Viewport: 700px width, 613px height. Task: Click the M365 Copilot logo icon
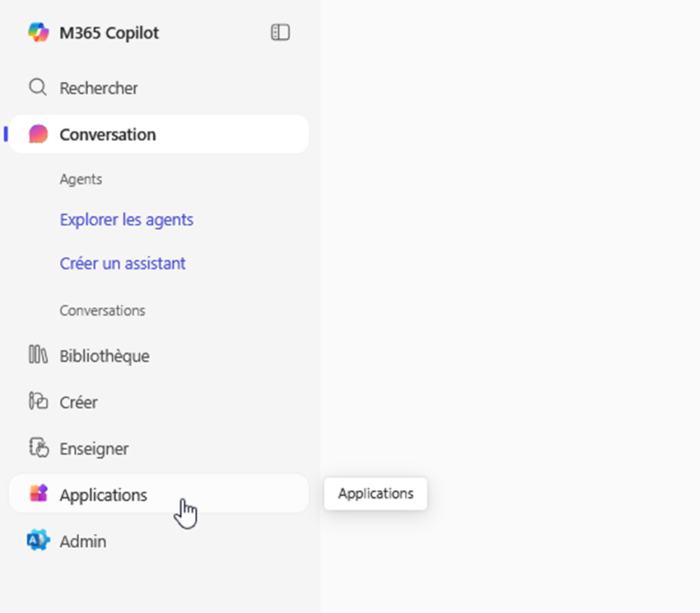coord(38,33)
